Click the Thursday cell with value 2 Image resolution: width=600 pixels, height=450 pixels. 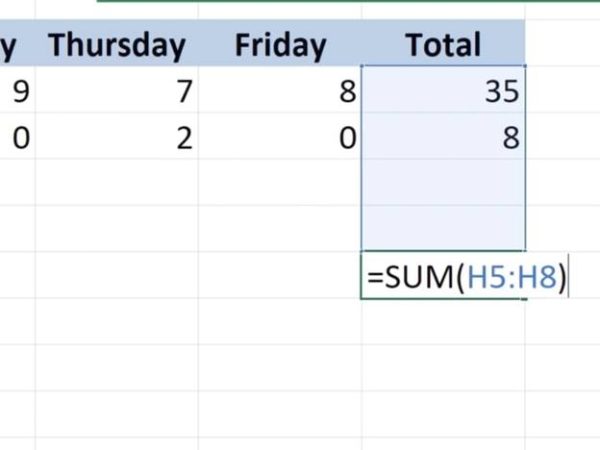(x=117, y=136)
